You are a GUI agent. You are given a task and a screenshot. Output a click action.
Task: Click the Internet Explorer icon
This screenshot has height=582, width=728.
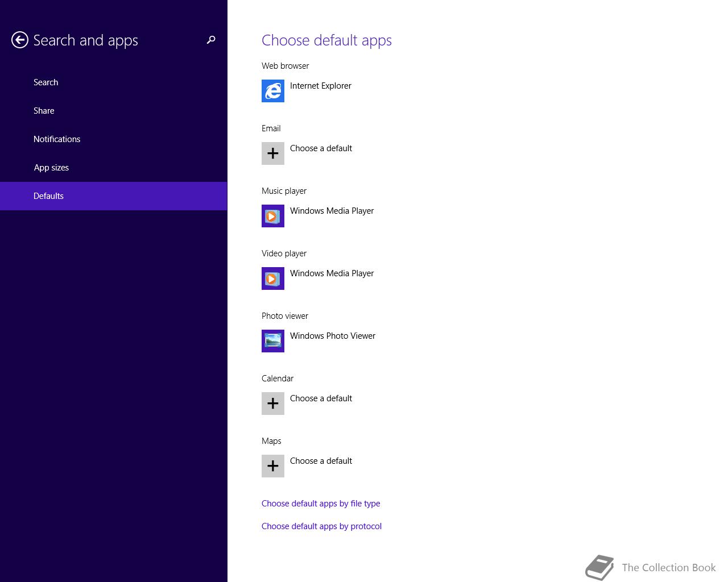tap(273, 91)
